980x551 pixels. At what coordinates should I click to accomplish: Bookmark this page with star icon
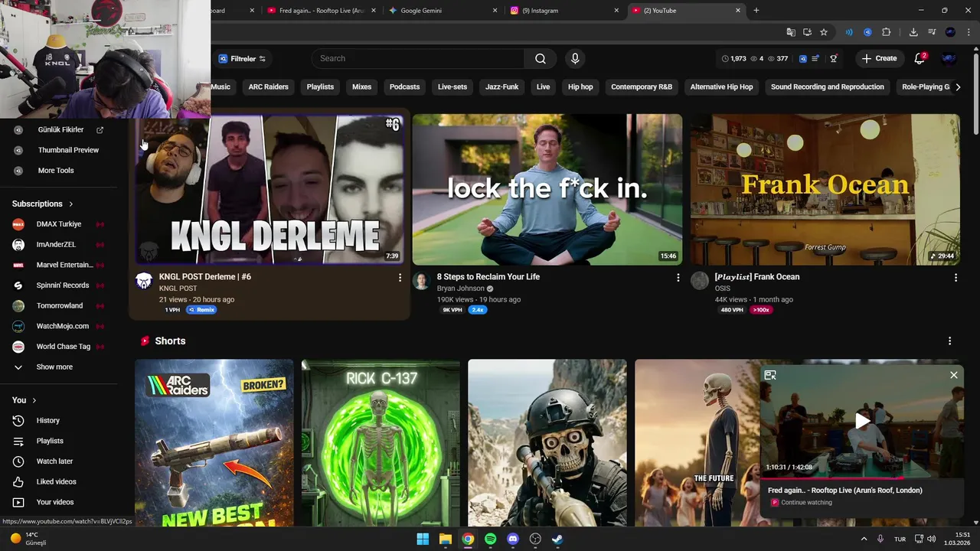[x=824, y=32]
